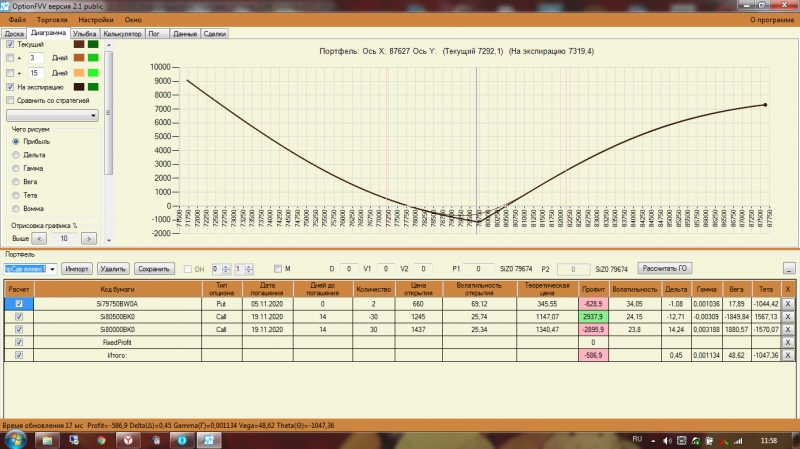
Task: Open the 'Торговля' menu
Action: coord(52,20)
